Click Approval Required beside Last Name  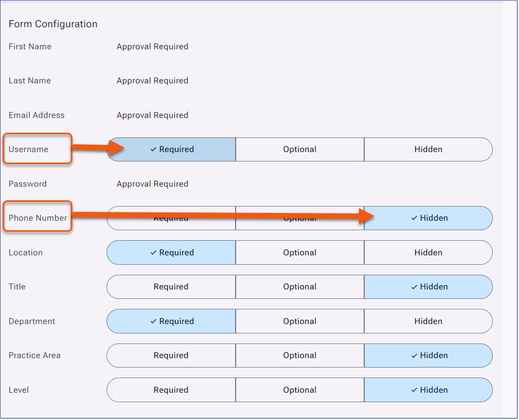coord(153,81)
